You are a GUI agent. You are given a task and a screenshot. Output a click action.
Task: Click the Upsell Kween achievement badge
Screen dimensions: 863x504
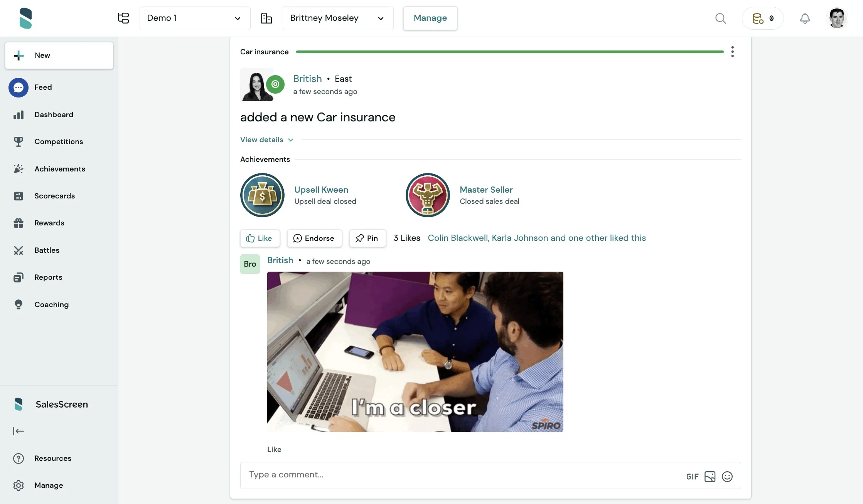point(262,195)
